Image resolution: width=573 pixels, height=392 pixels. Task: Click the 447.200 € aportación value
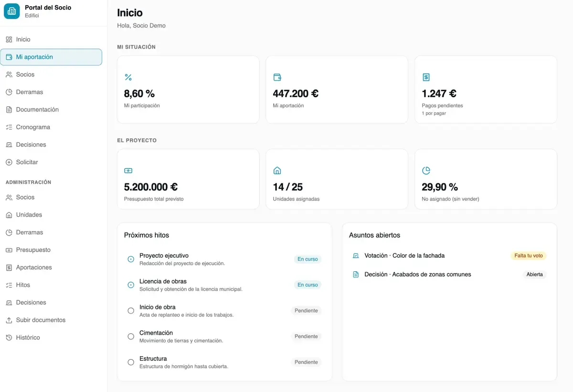[296, 94]
